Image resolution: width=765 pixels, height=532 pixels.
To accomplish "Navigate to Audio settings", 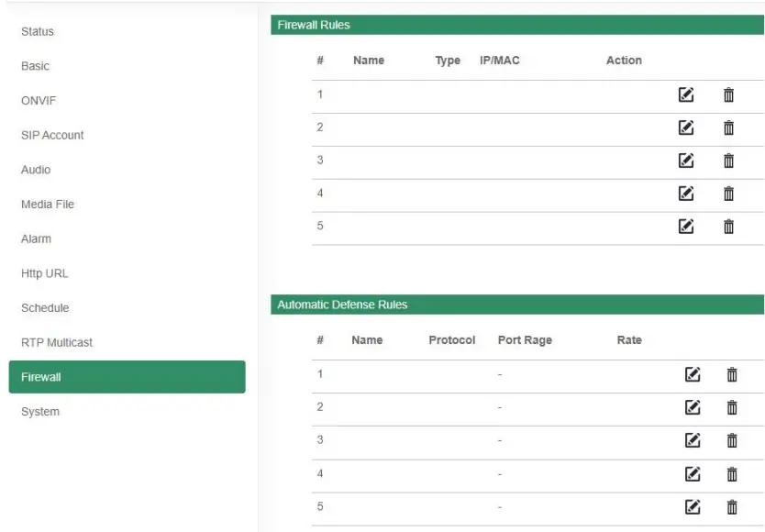I will tap(36, 170).
